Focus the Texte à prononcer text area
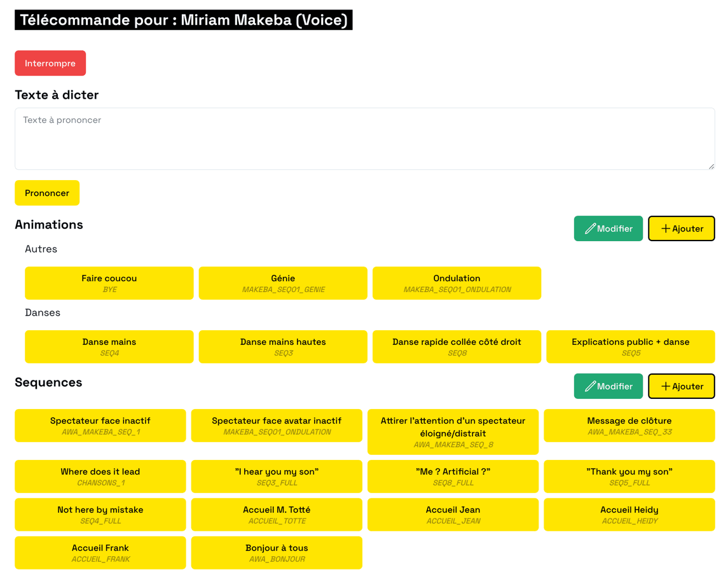Image resolution: width=728 pixels, height=579 pixels. [364, 139]
